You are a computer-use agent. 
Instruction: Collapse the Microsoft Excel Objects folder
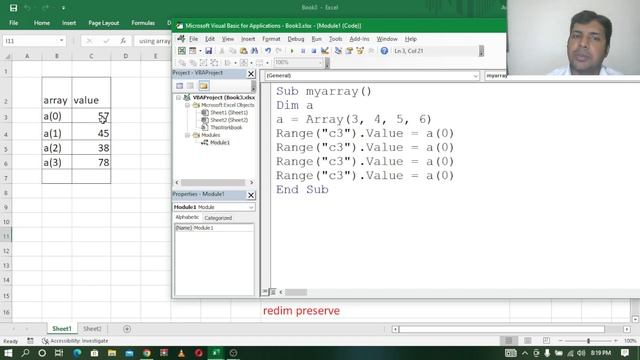[187, 105]
